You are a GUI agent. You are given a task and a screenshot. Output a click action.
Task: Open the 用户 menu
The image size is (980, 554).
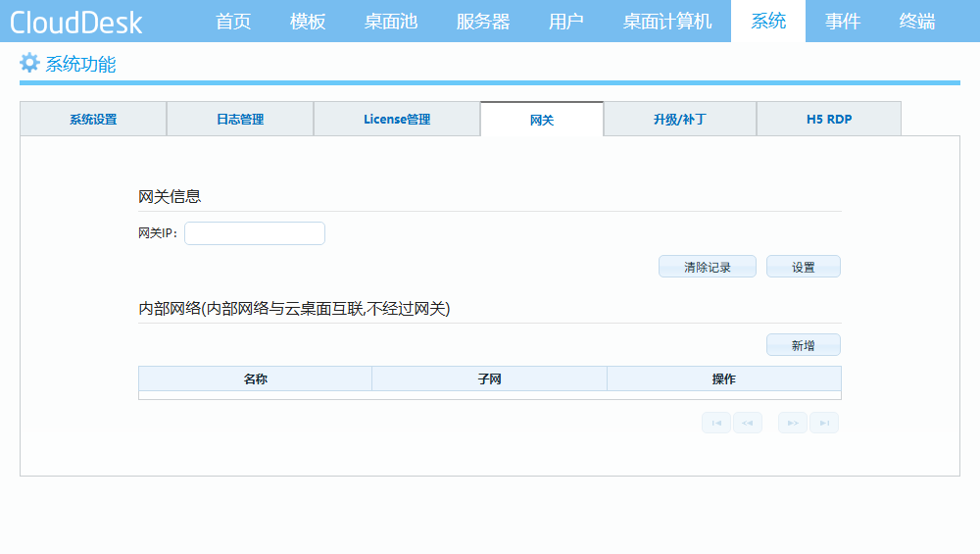(x=565, y=22)
